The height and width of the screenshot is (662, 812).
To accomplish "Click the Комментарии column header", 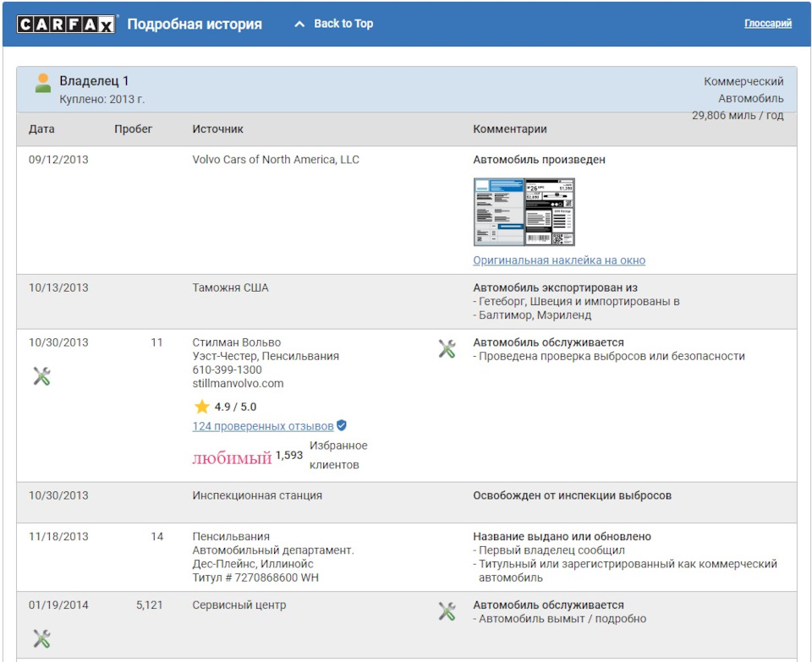I will coord(510,129).
